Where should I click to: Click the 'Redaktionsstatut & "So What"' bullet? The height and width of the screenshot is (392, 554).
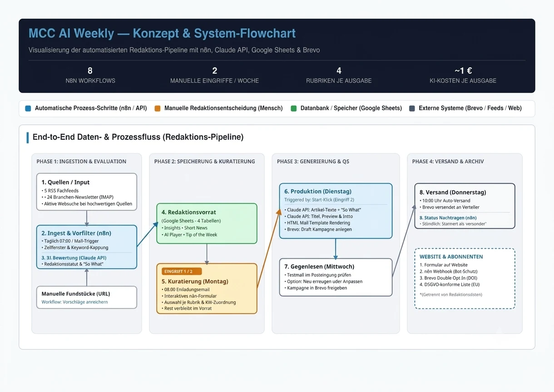pyautogui.click(x=72, y=264)
